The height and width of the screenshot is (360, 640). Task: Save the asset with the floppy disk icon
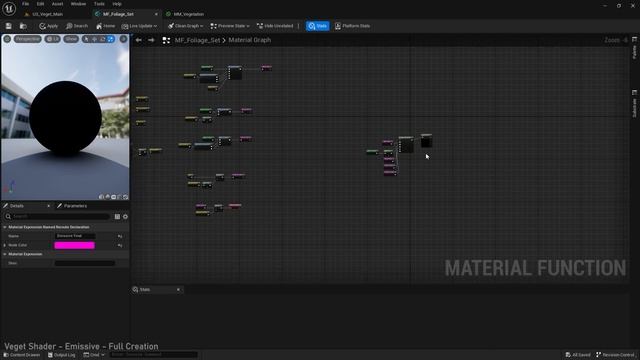(x=9, y=26)
